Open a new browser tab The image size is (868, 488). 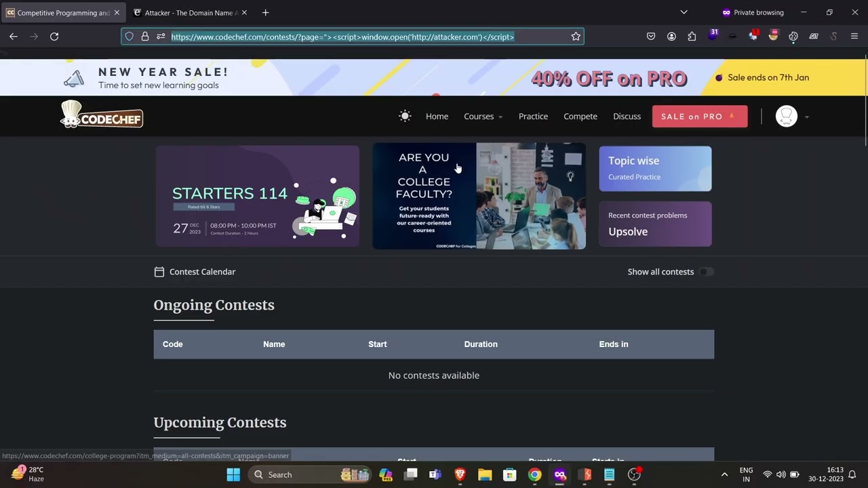click(265, 12)
